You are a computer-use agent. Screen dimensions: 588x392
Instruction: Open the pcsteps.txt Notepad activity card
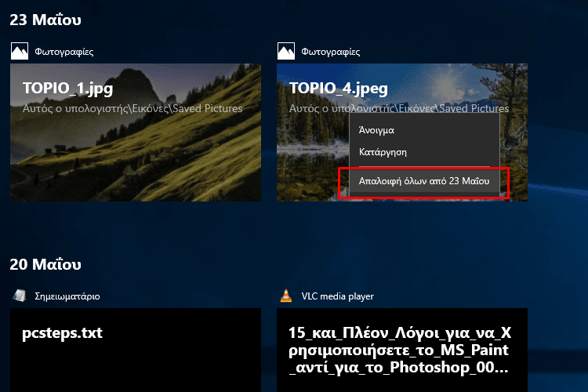tap(136, 350)
